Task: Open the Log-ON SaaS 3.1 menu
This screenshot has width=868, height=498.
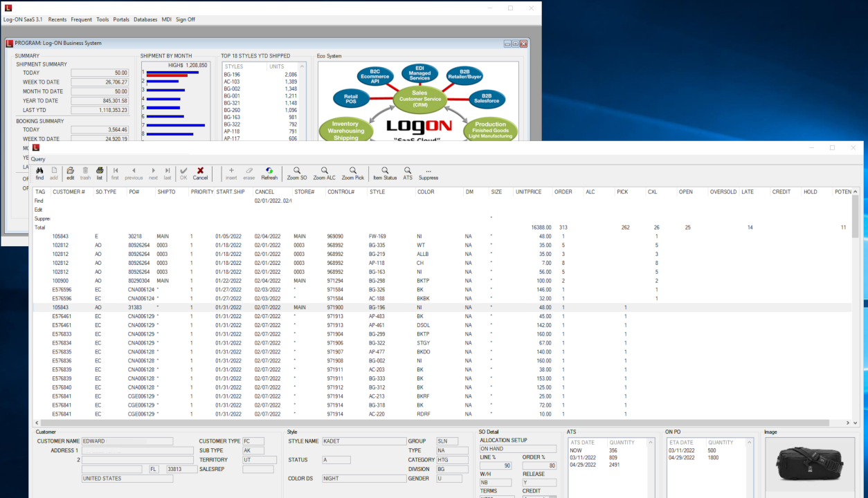Action: click(23, 19)
